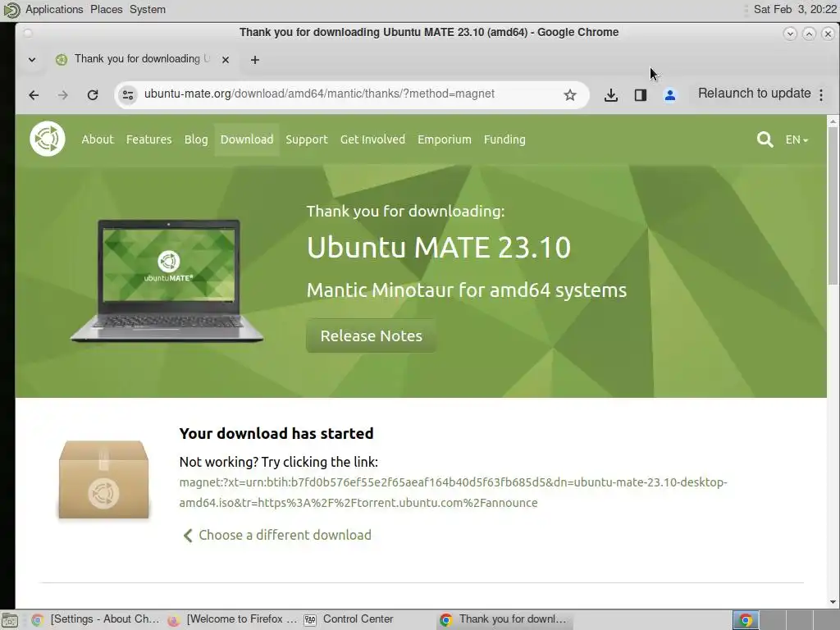The height and width of the screenshot is (630, 840).
Task: Open the Chrome profile avatar
Action: [x=669, y=95]
